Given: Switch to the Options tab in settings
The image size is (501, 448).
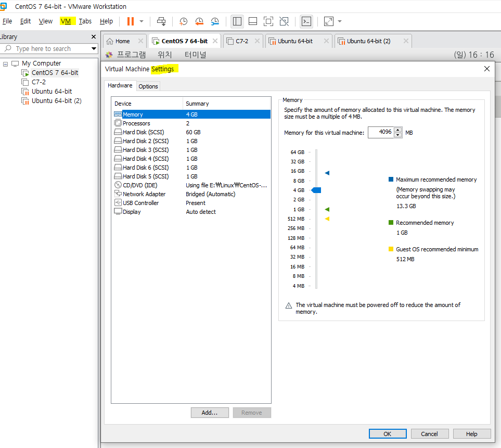Looking at the screenshot, I should coord(148,86).
